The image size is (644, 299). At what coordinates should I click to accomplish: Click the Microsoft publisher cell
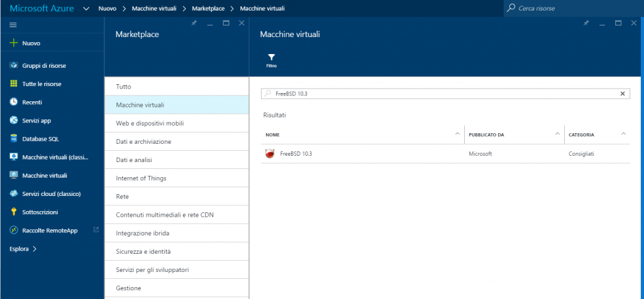click(480, 154)
